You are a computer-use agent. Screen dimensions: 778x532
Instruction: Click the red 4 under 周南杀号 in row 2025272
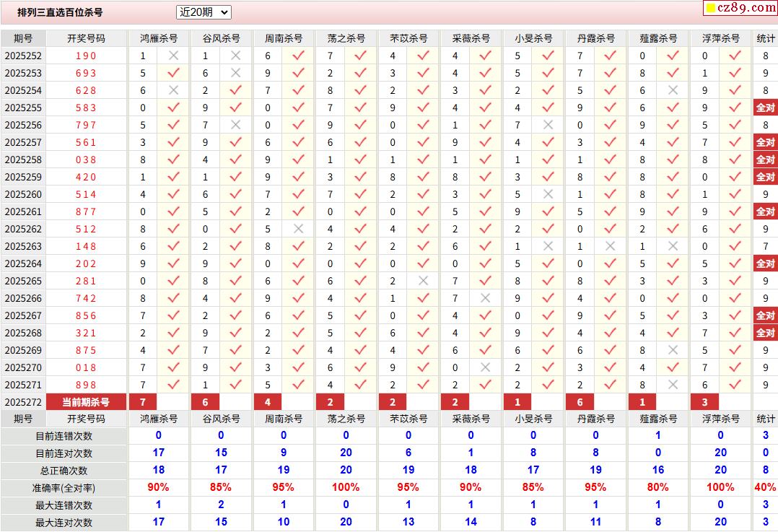coord(268,402)
